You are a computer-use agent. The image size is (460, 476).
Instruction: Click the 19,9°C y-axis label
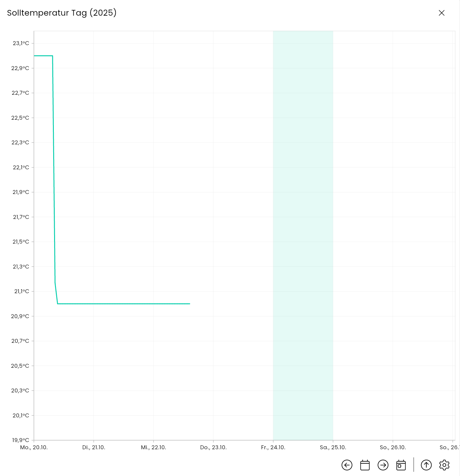click(x=21, y=440)
